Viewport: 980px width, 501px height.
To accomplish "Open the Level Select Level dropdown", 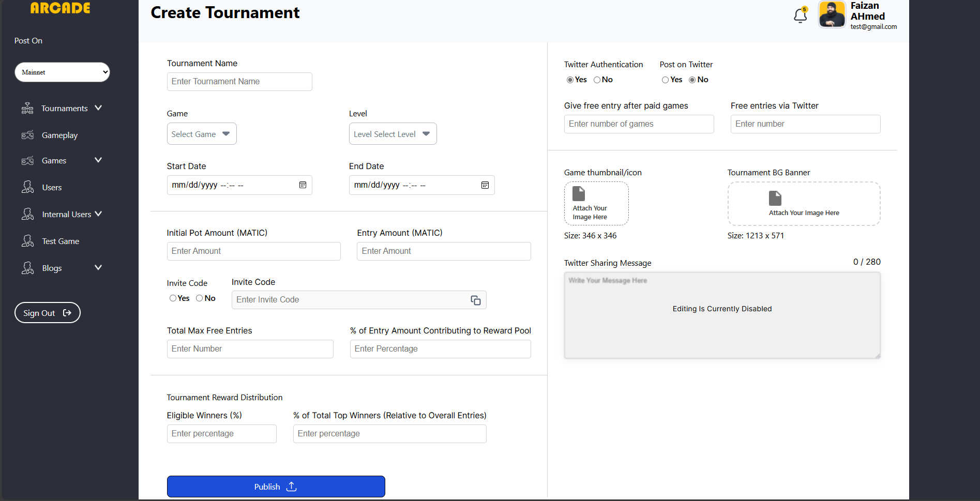I will [393, 134].
